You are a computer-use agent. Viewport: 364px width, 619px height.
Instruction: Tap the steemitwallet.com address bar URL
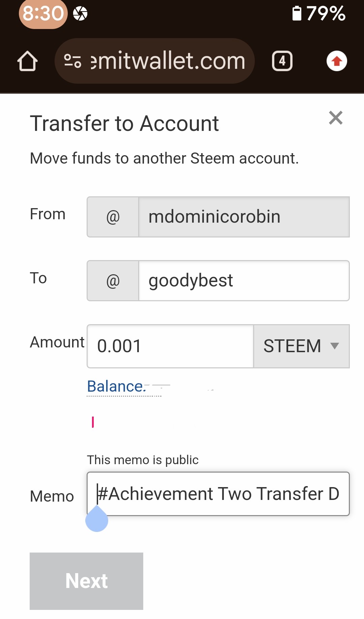[x=168, y=61]
